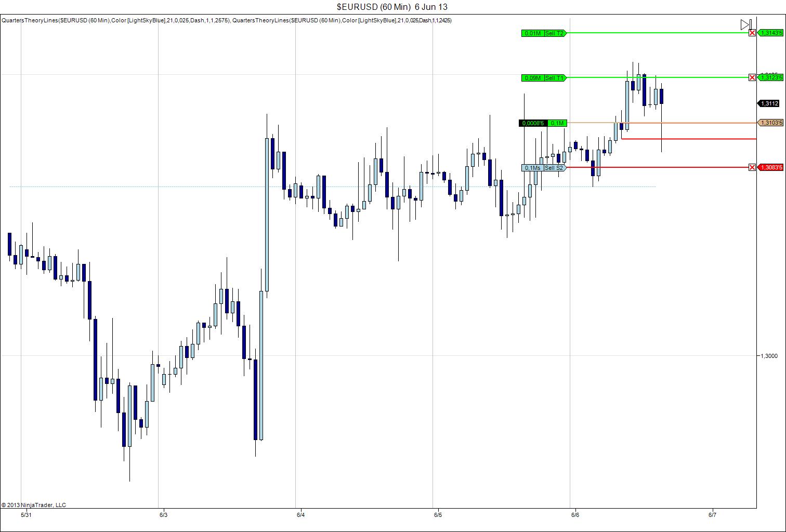Select the tan position entry line
786x532 pixels.
pos(661,123)
